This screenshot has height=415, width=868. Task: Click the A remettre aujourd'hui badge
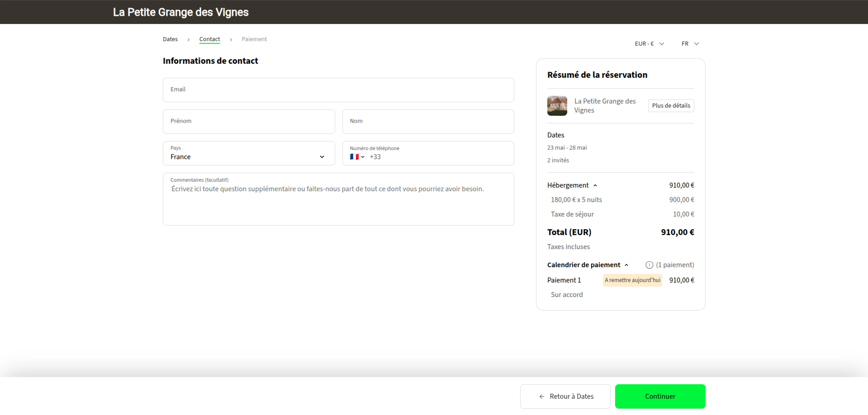tap(632, 280)
